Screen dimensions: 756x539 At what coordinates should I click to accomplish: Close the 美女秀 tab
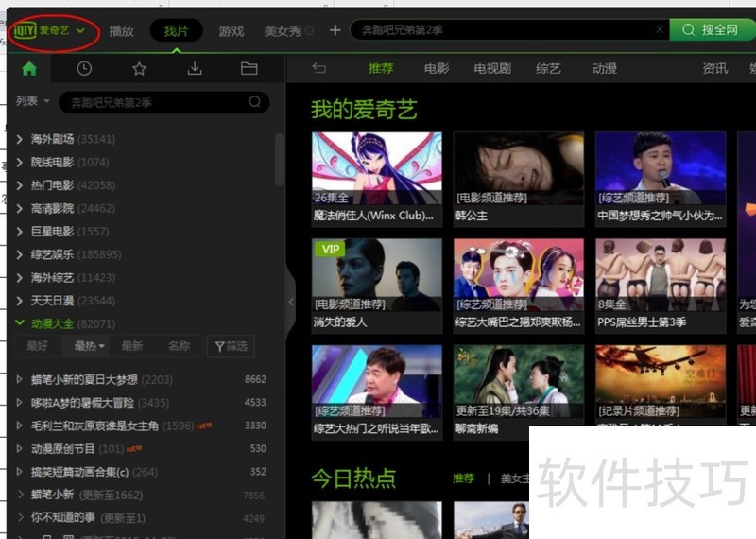pyautogui.click(x=310, y=31)
